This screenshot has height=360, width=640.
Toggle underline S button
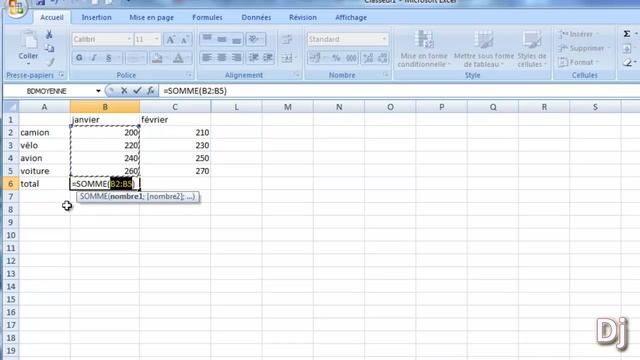[109, 58]
